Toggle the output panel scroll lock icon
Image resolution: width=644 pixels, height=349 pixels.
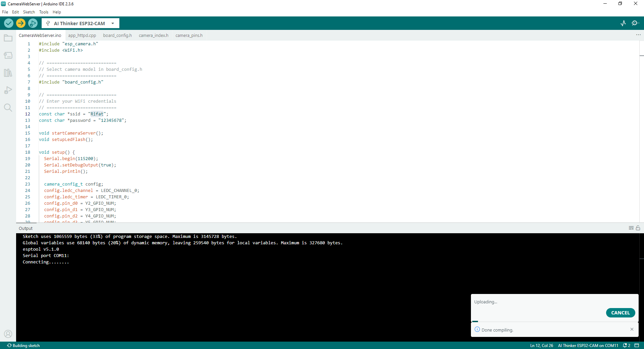pos(638,228)
